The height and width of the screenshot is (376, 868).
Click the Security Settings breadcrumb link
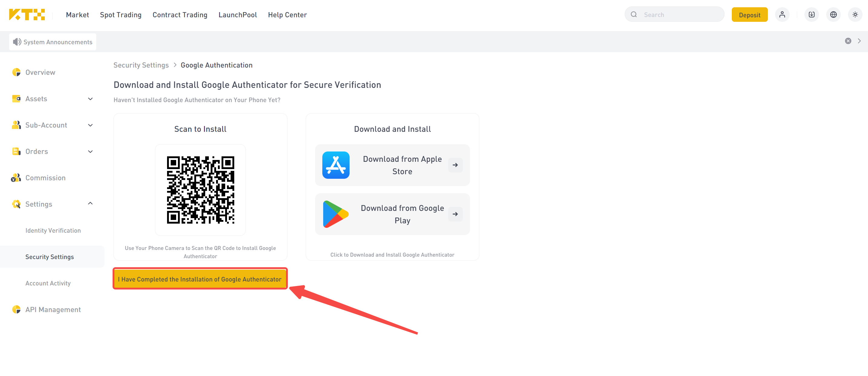pos(141,65)
